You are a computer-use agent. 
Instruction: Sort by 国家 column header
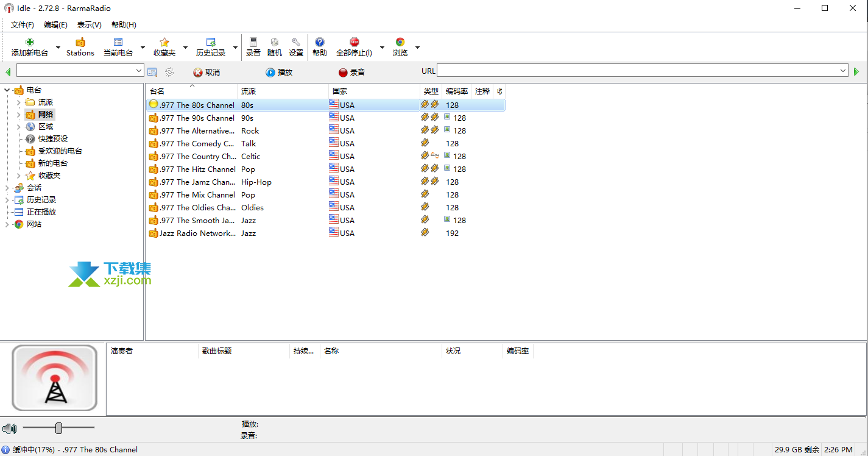click(374, 91)
